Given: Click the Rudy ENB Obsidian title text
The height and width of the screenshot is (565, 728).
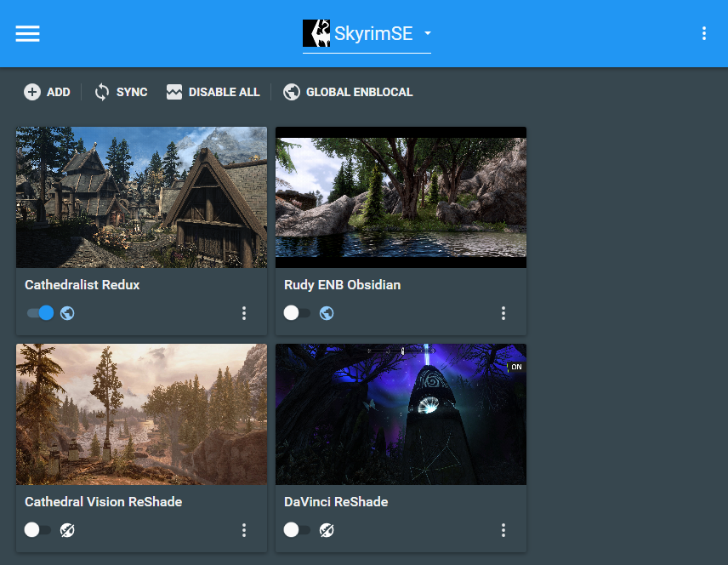Looking at the screenshot, I should [x=342, y=285].
